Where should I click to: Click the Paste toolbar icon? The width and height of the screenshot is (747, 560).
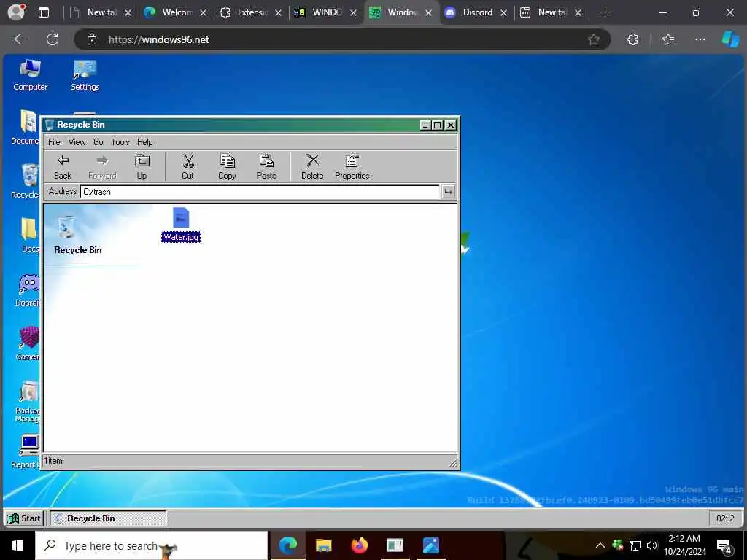pyautogui.click(x=266, y=167)
